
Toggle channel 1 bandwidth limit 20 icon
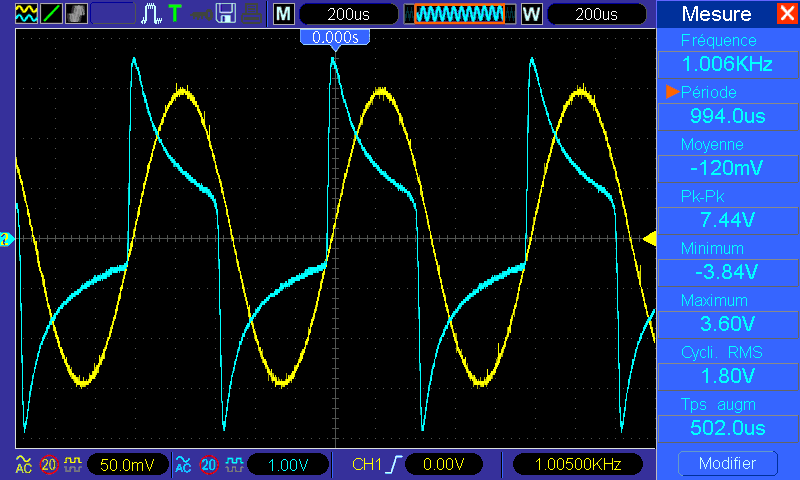click(x=48, y=464)
